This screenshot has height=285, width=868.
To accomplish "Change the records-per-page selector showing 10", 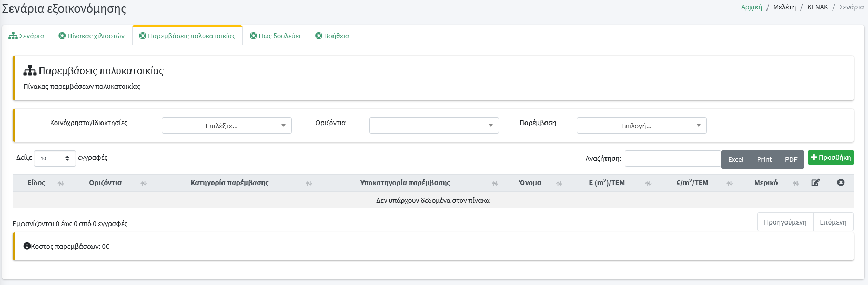I will click(x=55, y=158).
